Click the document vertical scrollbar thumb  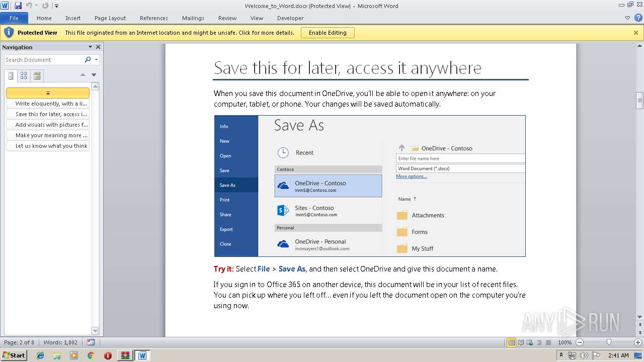coord(639,101)
